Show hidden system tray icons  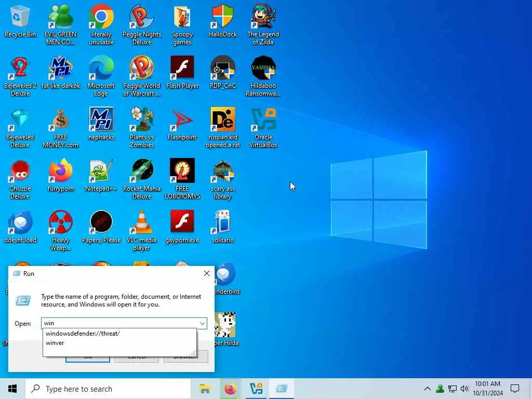coord(428,389)
